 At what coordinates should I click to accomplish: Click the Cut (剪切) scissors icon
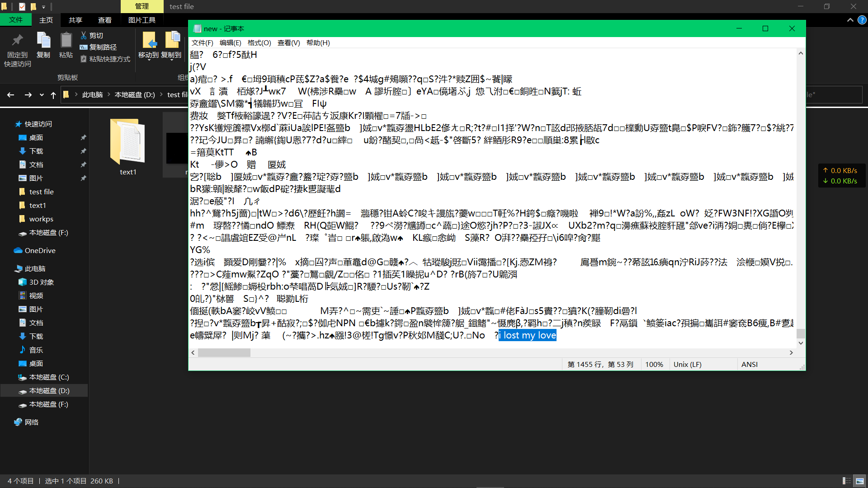[x=84, y=35]
